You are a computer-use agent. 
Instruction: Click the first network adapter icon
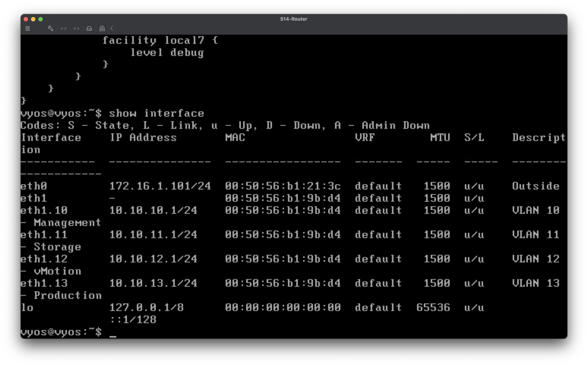pos(64,29)
